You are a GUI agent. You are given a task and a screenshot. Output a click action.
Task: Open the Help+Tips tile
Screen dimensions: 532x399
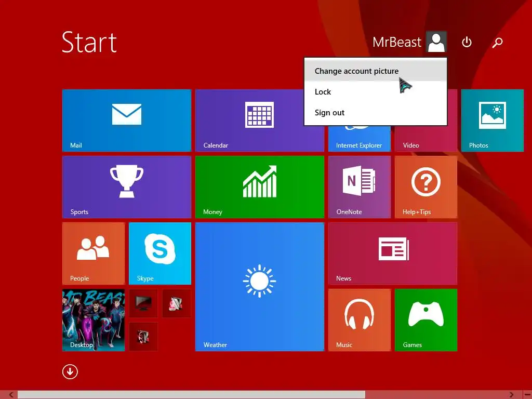point(426,187)
